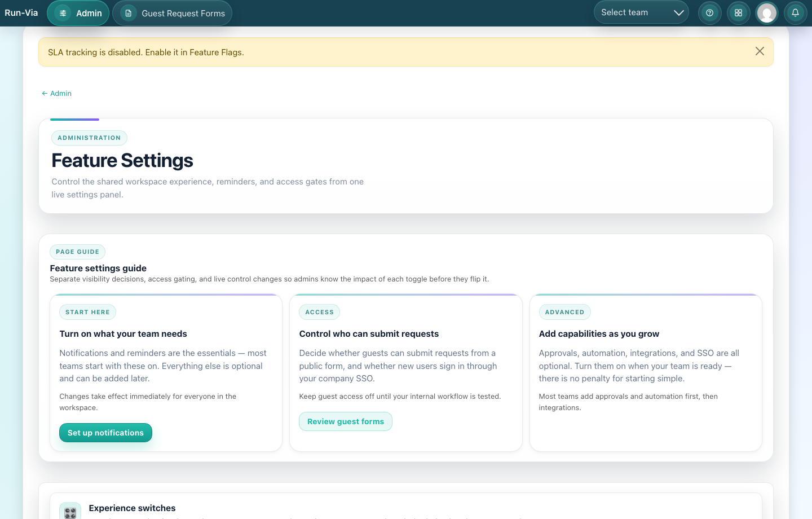Click the help question mark icon
812x519 pixels.
point(710,12)
